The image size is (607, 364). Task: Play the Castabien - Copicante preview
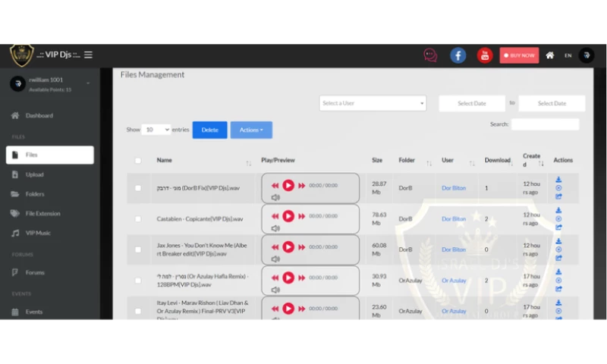point(288,216)
